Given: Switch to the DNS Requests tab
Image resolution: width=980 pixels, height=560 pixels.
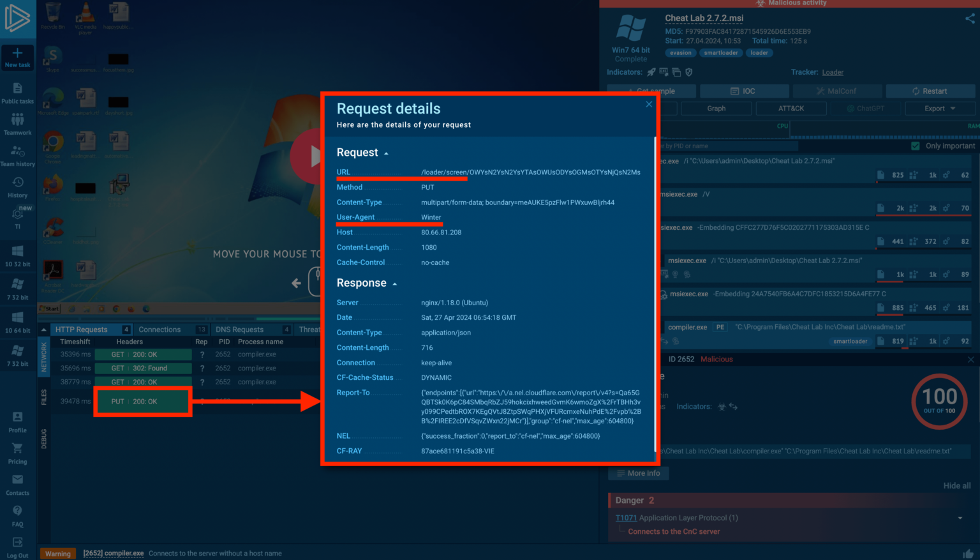Looking at the screenshot, I should [x=252, y=329].
